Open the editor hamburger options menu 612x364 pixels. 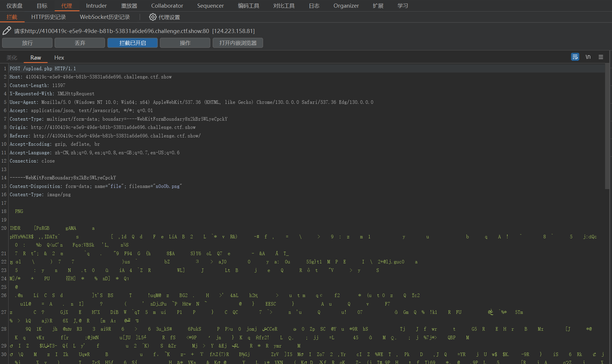coord(601,57)
